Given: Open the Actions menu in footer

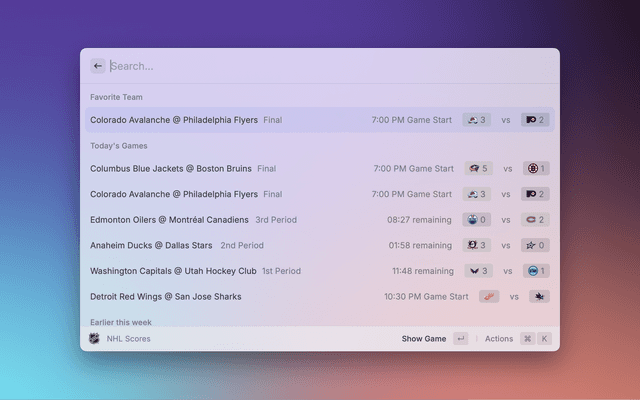Looking at the screenshot, I should (499, 339).
